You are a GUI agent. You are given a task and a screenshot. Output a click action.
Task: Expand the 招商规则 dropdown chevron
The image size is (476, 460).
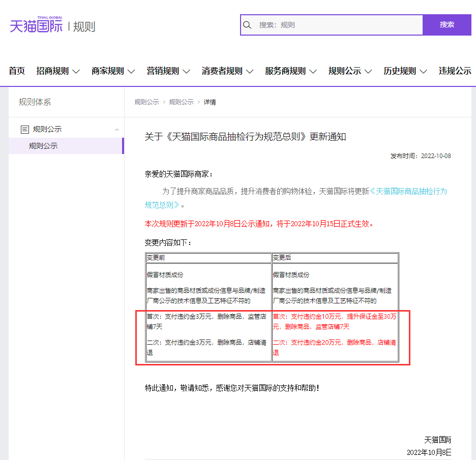[76, 72]
